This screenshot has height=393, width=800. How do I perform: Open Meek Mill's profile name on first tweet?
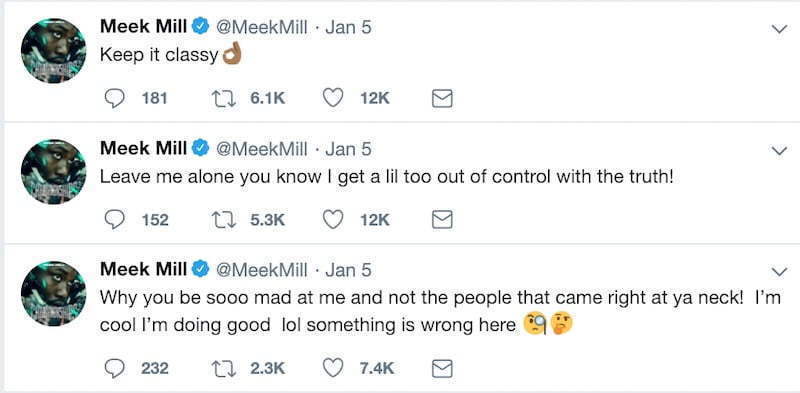pos(143,27)
